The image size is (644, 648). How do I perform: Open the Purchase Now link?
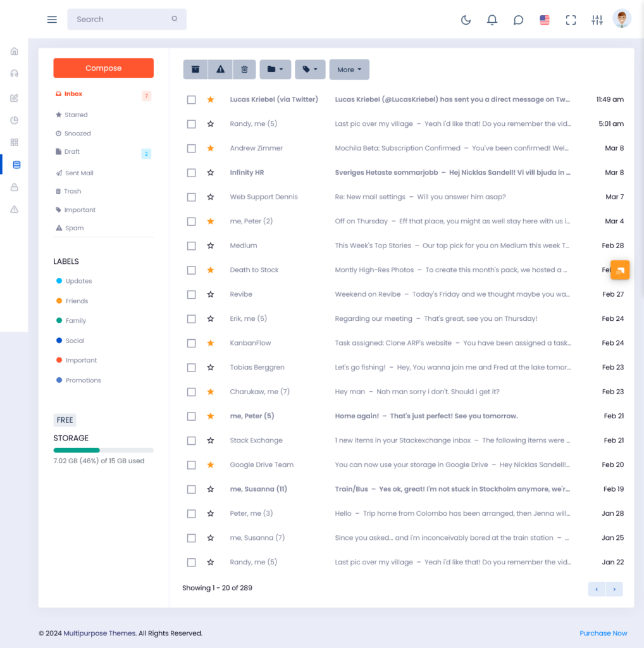click(x=603, y=633)
